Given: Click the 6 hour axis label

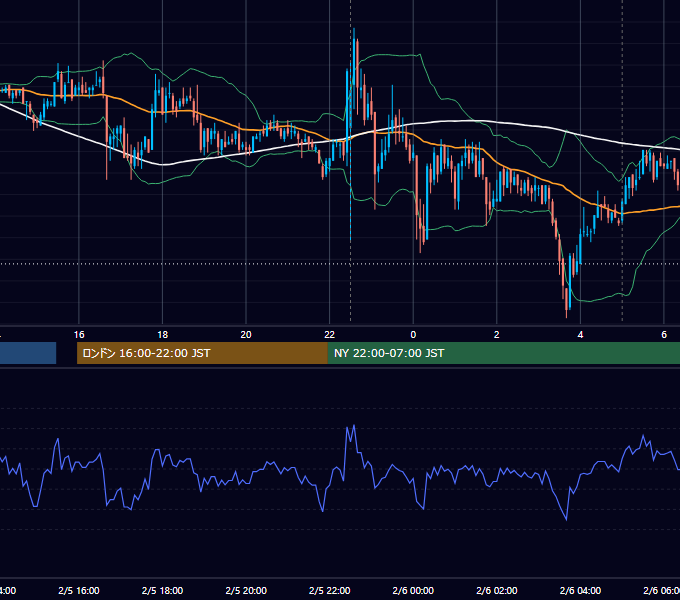Looking at the screenshot, I should click(664, 335).
